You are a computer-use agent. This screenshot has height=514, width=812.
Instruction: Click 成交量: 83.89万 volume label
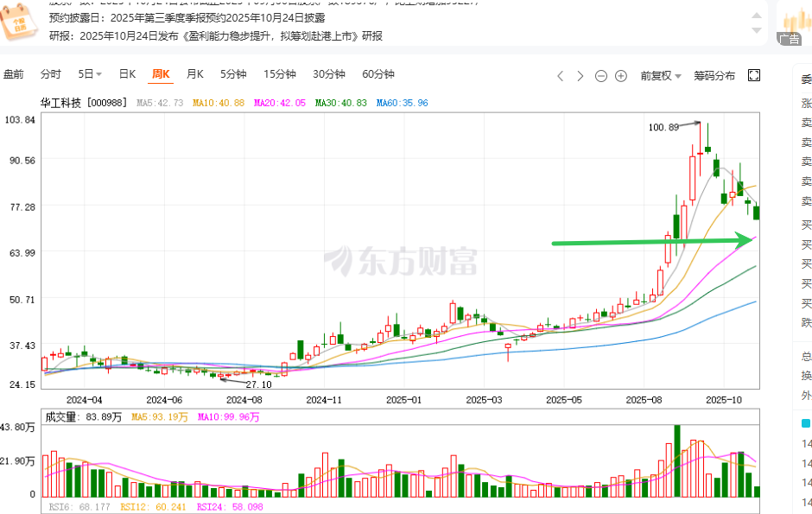coord(84,417)
